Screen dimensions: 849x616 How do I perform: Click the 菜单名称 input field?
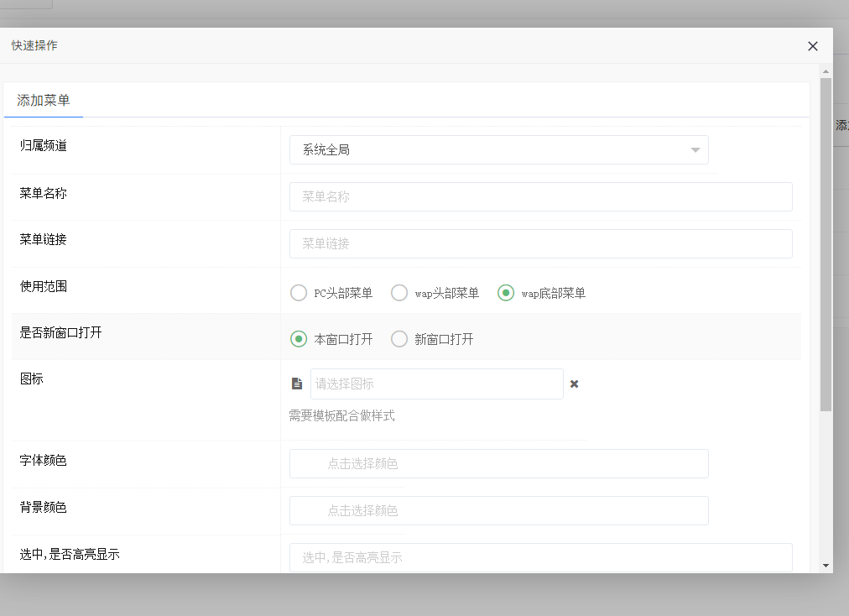[x=540, y=197]
